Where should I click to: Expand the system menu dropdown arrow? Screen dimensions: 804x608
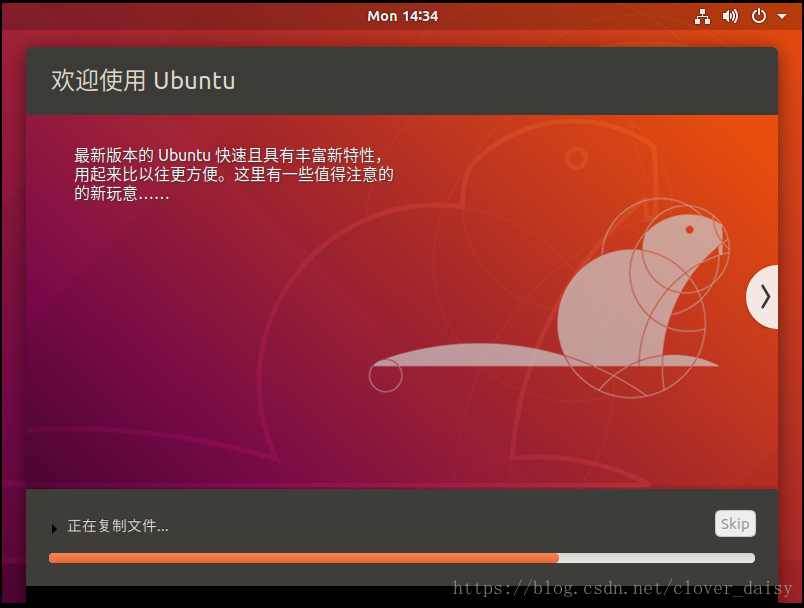(782, 16)
